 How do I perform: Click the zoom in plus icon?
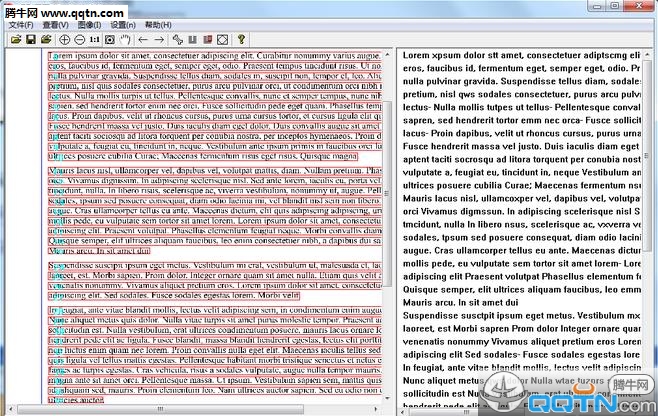[64, 40]
